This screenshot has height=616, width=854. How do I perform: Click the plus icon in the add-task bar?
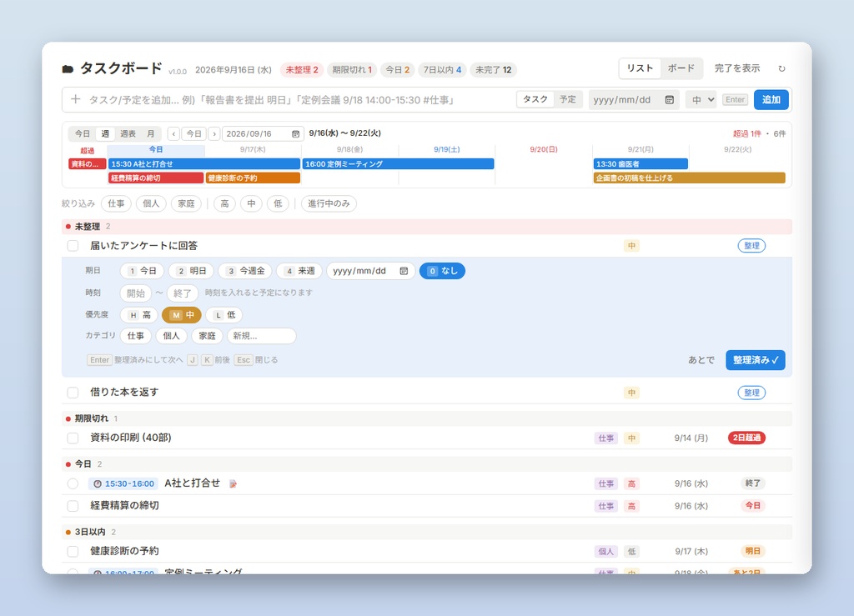click(76, 99)
